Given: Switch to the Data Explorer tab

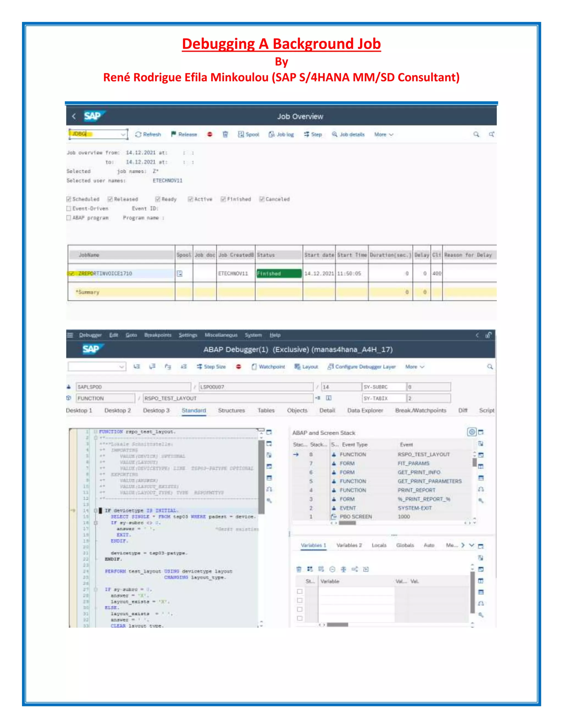Looking at the screenshot, I should coord(365,410).
